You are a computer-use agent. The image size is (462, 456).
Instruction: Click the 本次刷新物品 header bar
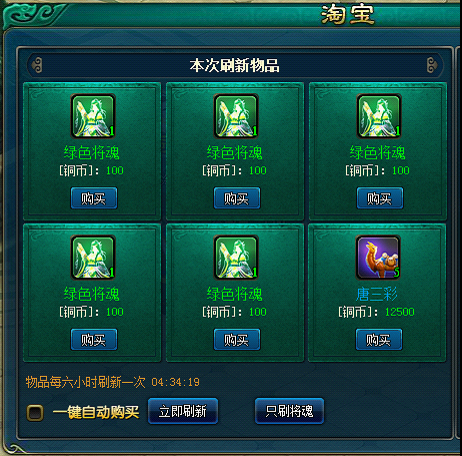[x=235, y=65]
